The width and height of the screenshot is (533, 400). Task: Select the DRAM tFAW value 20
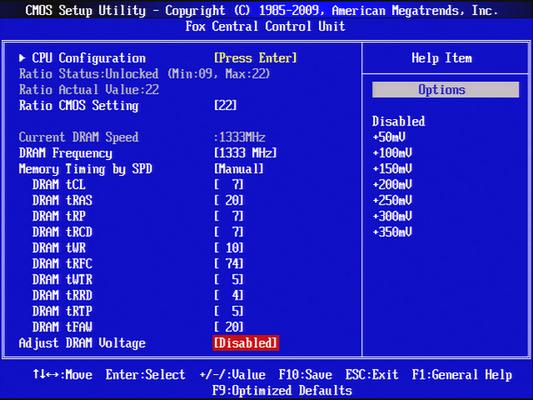(229, 327)
